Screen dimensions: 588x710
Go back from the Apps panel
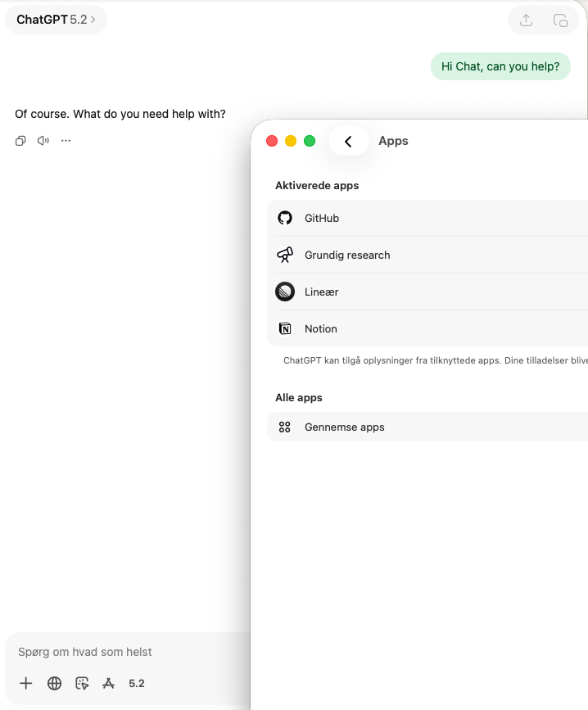348,140
